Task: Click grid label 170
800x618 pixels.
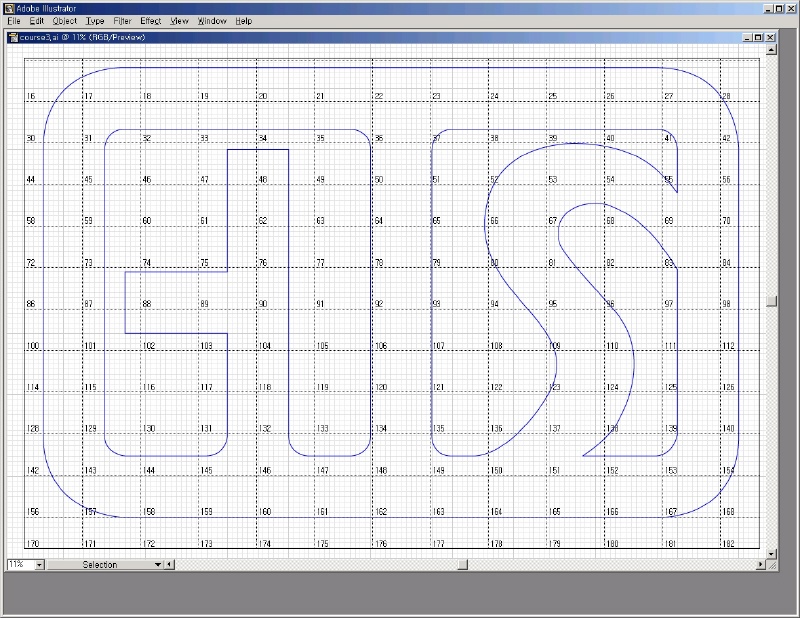Action: (33, 544)
